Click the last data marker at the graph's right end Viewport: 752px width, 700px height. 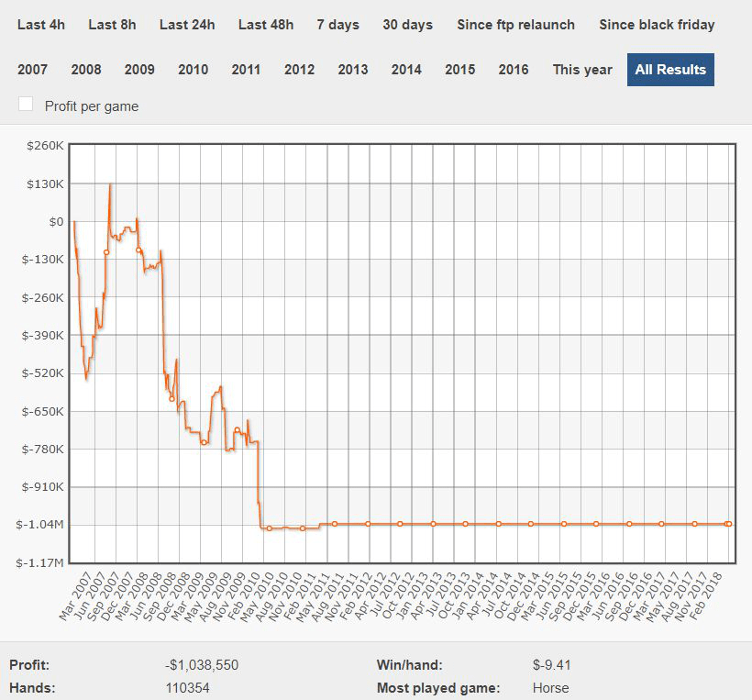[x=729, y=524]
